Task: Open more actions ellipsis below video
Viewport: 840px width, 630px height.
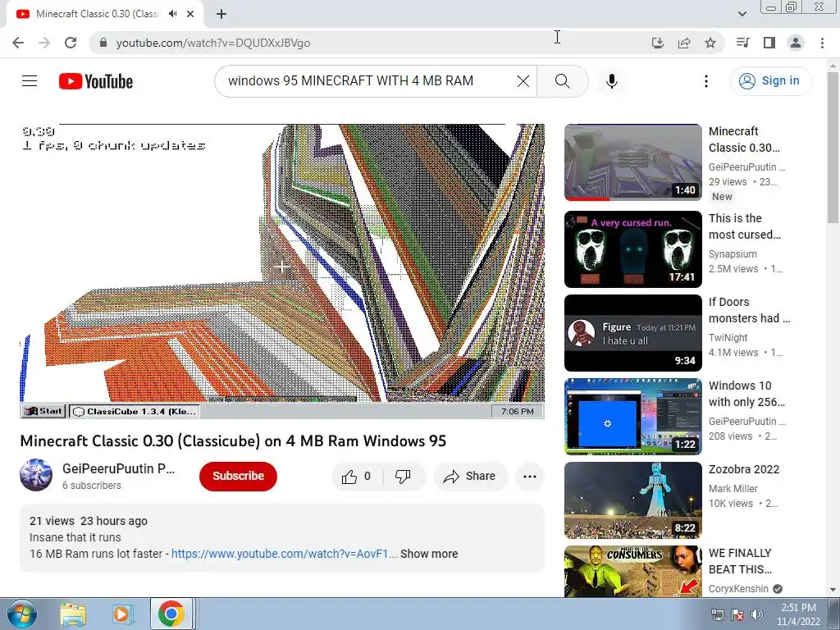Action: click(x=530, y=477)
